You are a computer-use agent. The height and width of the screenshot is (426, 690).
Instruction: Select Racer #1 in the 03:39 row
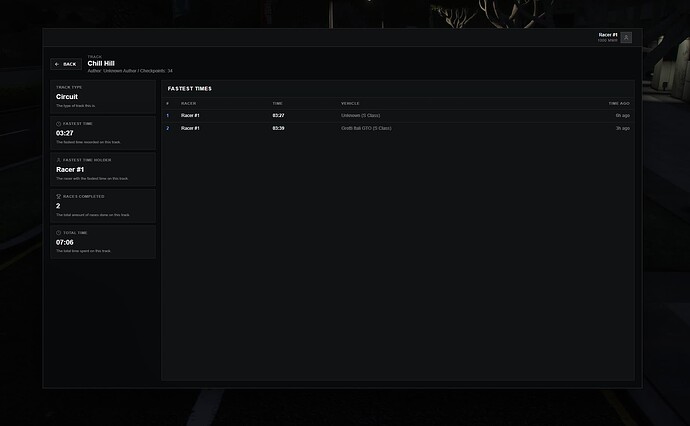(190, 128)
